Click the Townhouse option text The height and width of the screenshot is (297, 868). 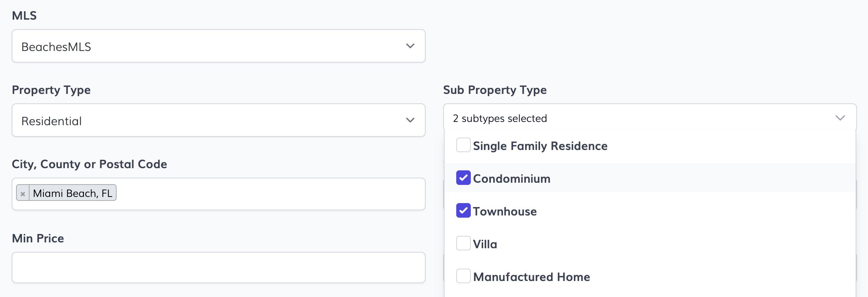pos(505,211)
